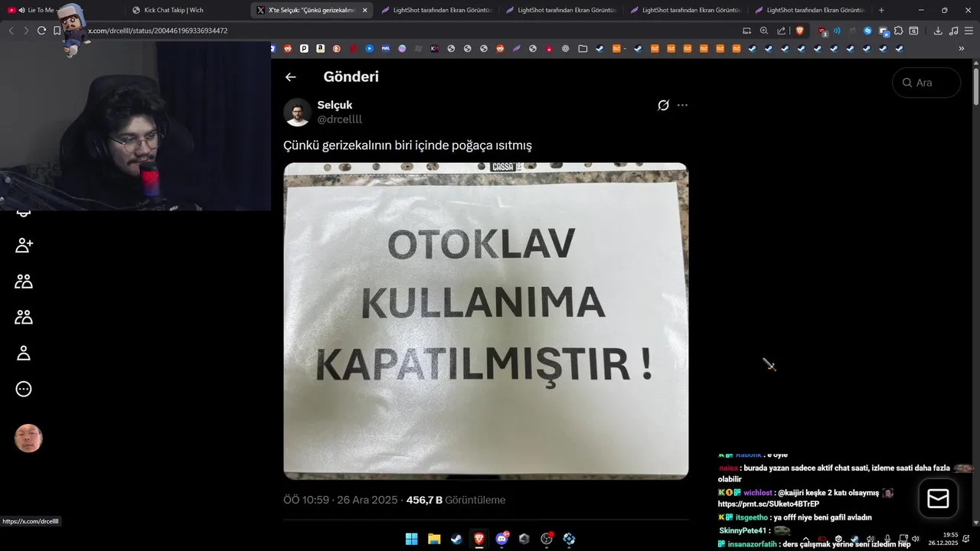Open the three-dot menu on Selçuk's post
Screen dimensions: 980x551
click(682, 105)
